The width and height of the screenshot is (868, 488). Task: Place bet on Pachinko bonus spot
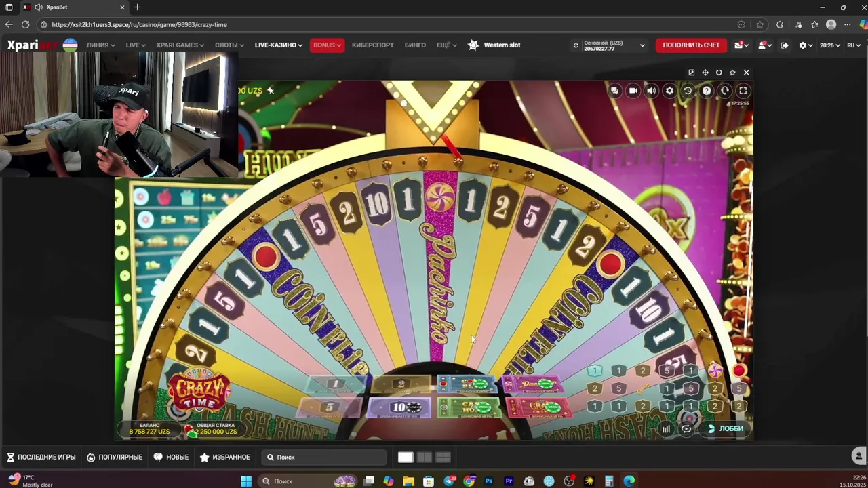(534, 385)
